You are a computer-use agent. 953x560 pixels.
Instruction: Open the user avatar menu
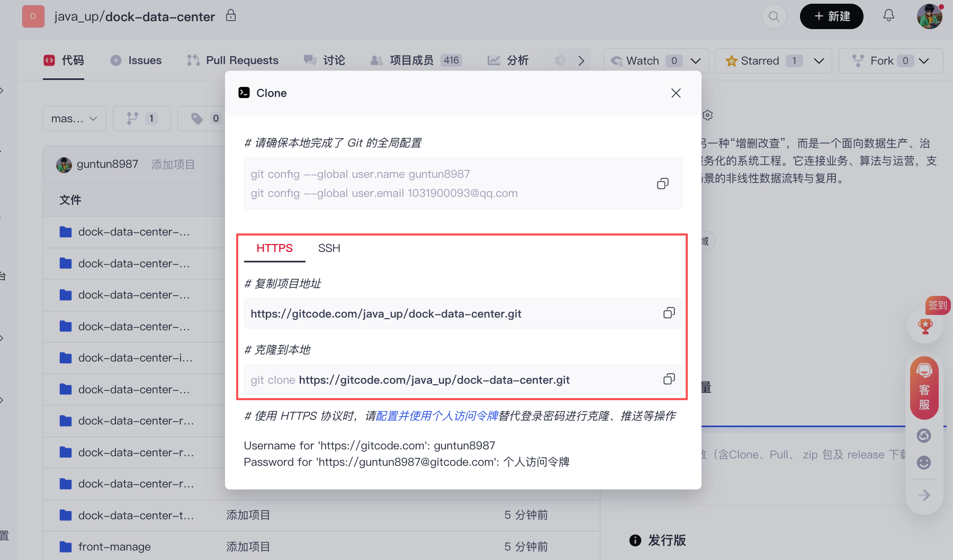929,16
